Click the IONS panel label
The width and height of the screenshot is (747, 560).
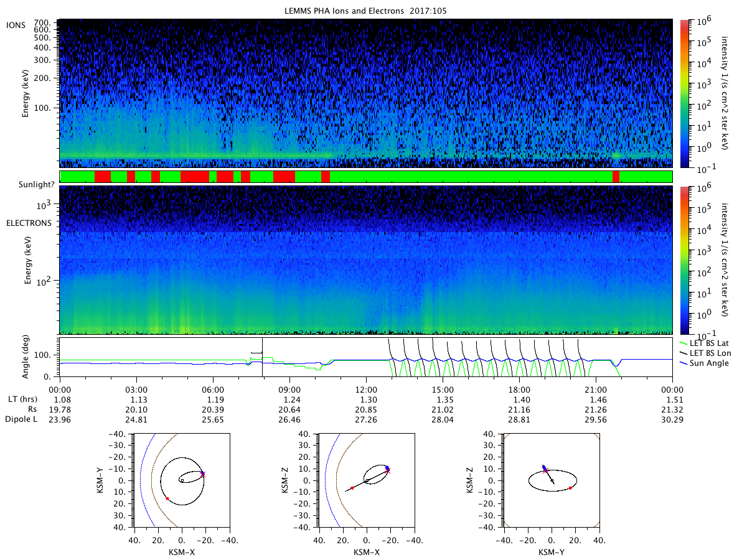coord(15,25)
